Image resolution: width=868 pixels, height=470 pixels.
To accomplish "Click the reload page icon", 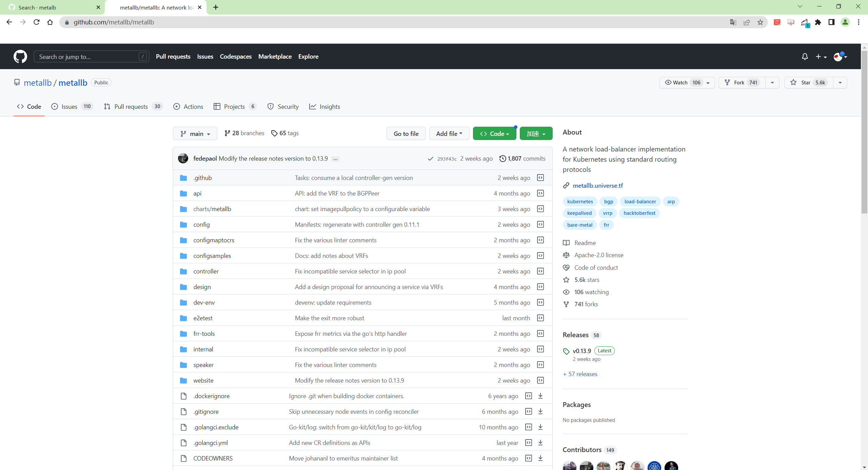I will coord(37,22).
